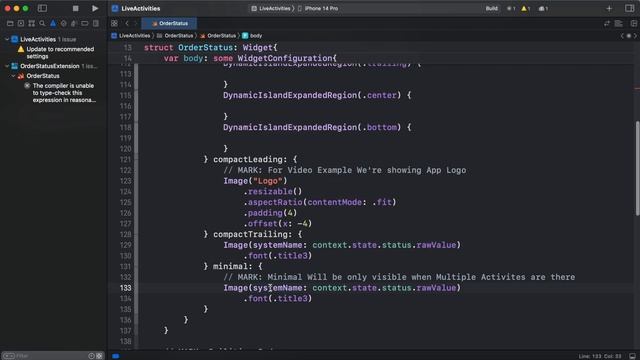Click line number 133 in gutter
This screenshot has width=640, height=360.
[x=125, y=288]
